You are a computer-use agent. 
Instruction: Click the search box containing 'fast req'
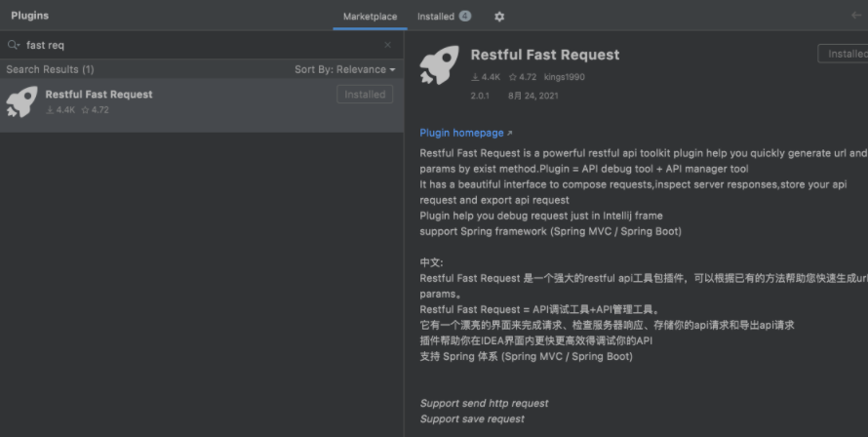pyautogui.click(x=202, y=45)
